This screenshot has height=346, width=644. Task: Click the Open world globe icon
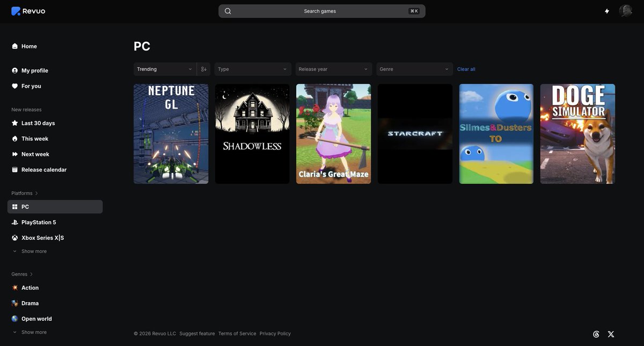(14, 319)
